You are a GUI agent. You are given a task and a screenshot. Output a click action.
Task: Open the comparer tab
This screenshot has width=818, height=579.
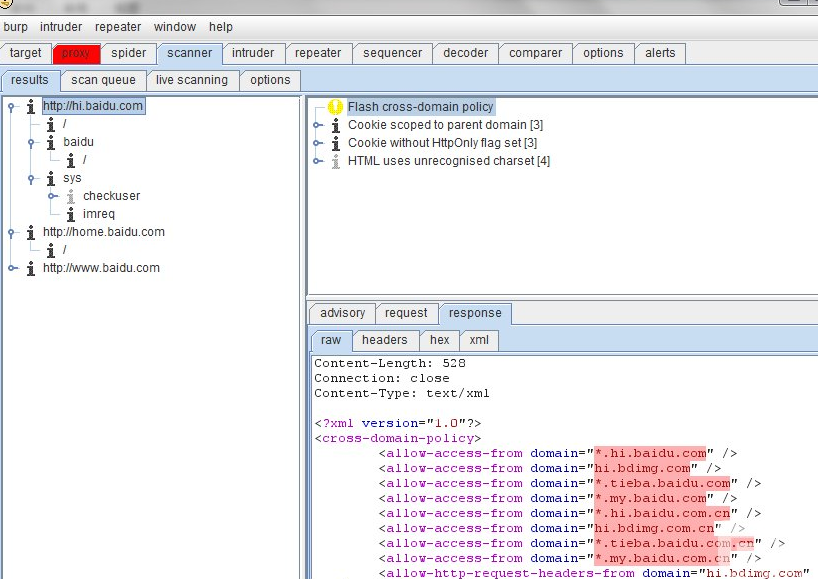pyautogui.click(x=536, y=53)
